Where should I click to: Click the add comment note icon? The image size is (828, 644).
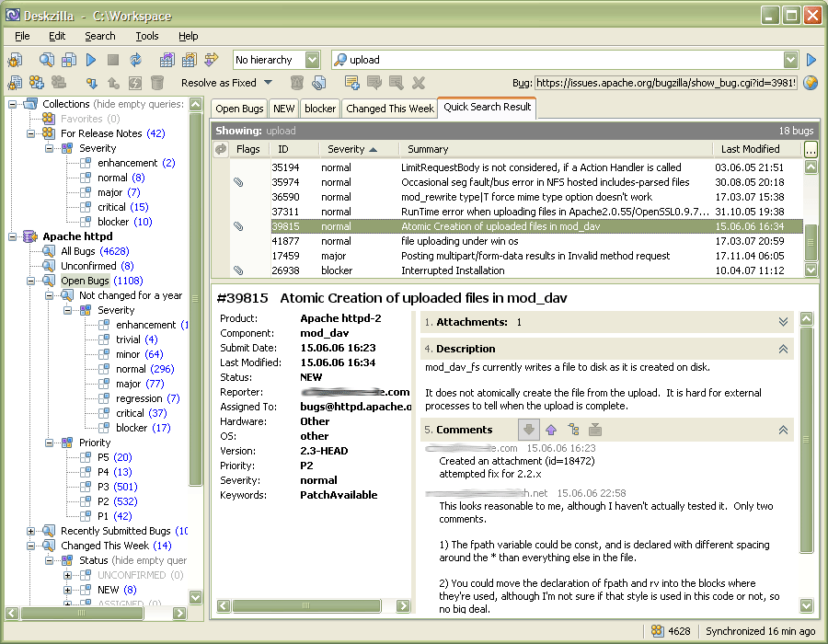(351, 83)
